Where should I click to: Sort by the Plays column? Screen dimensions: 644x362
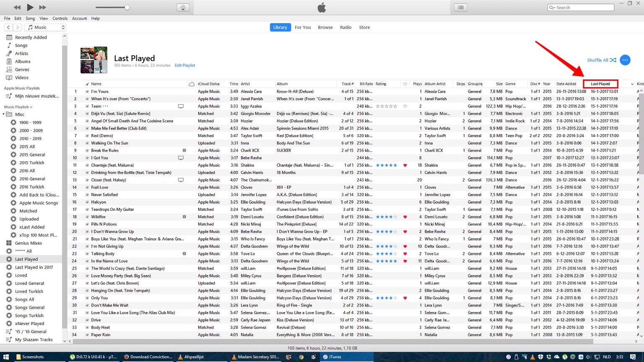pyautogui.click(x=417, y=84)
